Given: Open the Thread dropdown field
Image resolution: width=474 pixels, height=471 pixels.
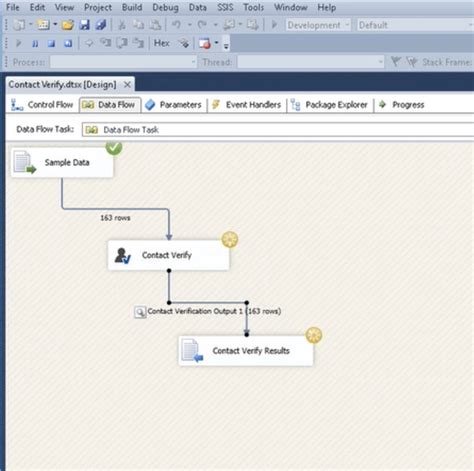Looking at the screenshot, I should [311, 62].
